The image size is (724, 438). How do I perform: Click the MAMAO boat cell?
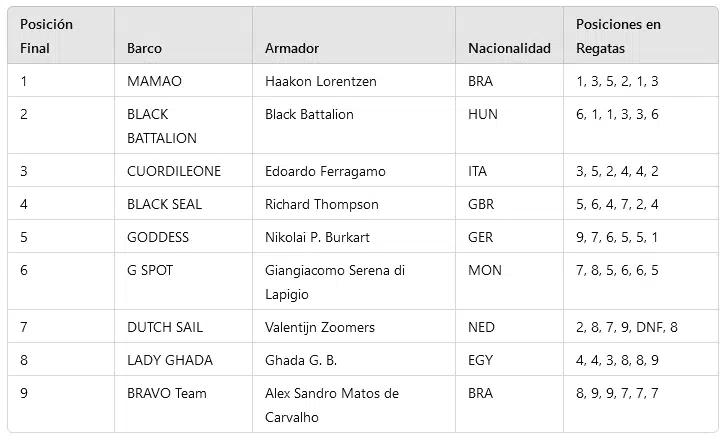pyautogui.click(x=155, y=81)
